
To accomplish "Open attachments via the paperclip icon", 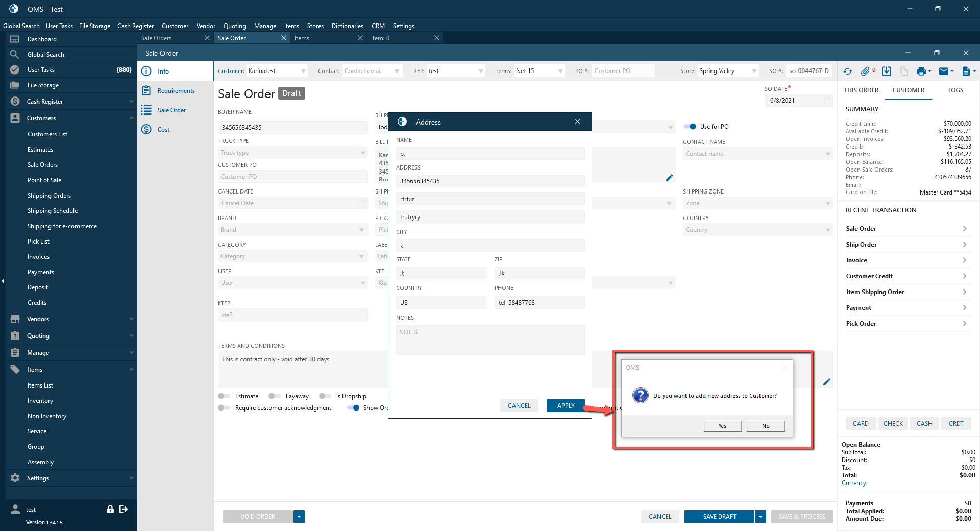I will [865, 71].
